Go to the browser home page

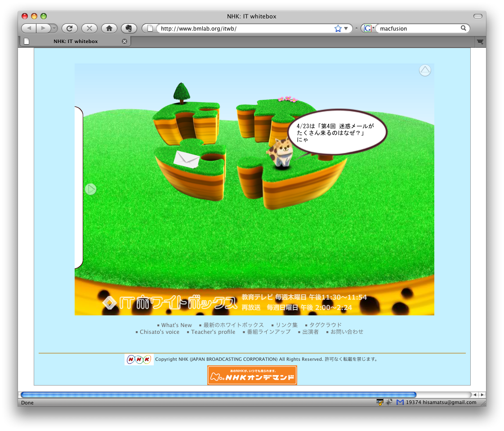tap(109, 28)
